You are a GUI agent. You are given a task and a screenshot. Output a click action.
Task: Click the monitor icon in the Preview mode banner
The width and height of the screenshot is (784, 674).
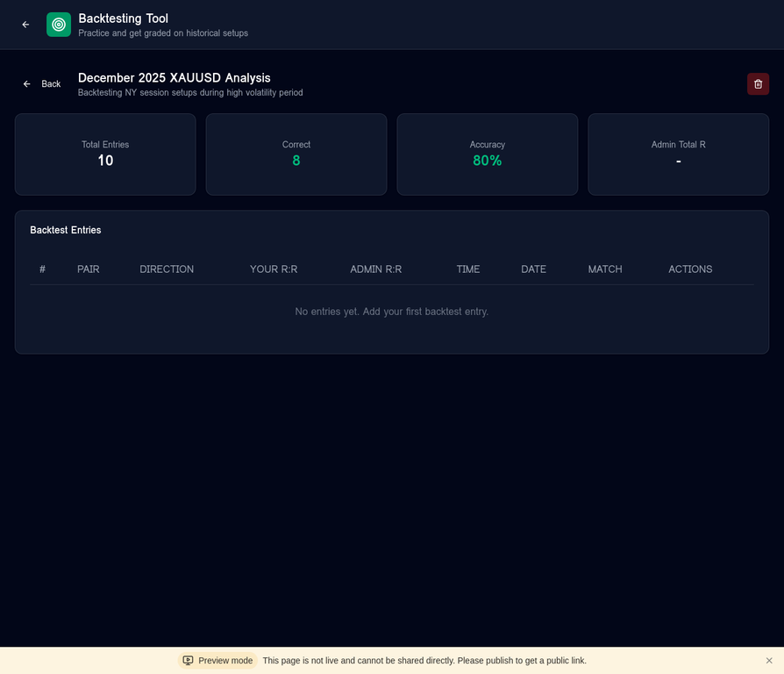coord(188,660)
